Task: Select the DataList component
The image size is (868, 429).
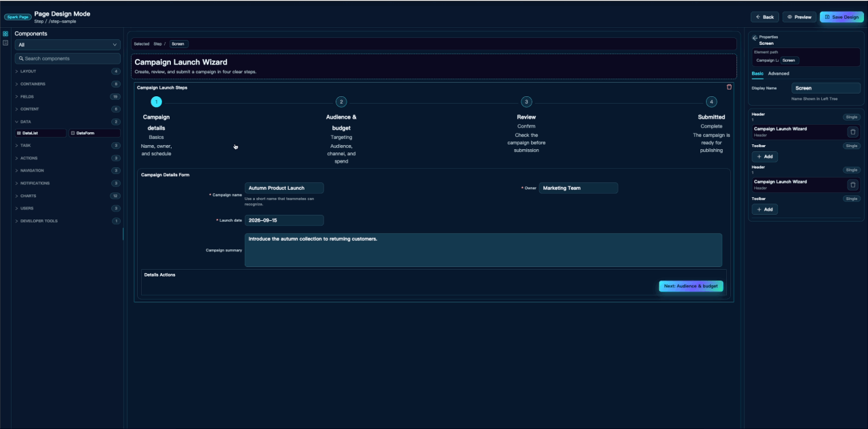Action: 41,134
